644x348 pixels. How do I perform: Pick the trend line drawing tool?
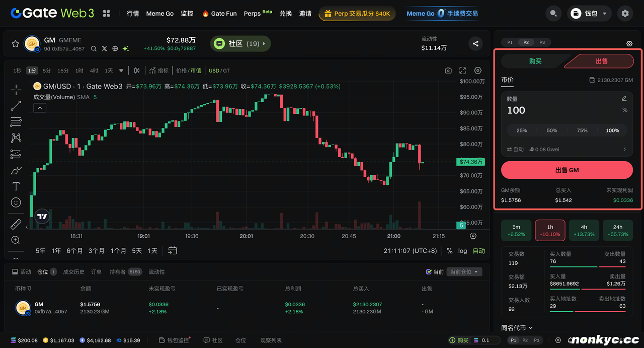(x=16, y=106)
